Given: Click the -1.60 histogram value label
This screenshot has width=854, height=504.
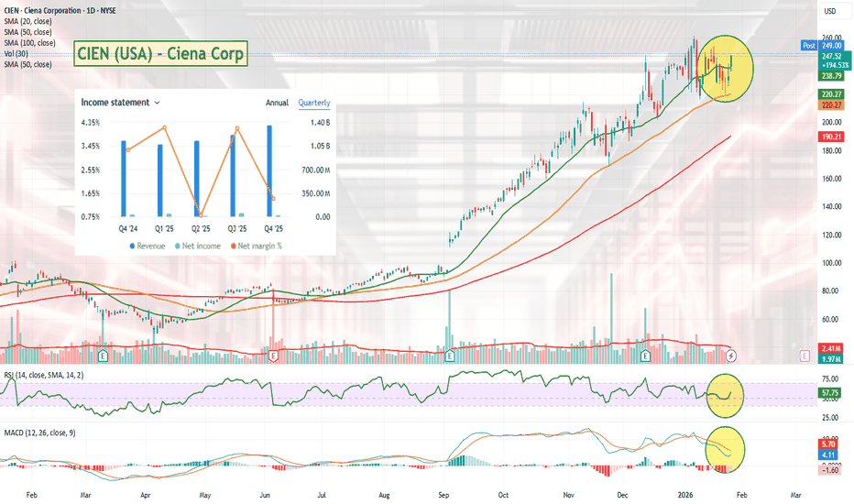Looking at the screenshot, I should (x=830, y=470).
